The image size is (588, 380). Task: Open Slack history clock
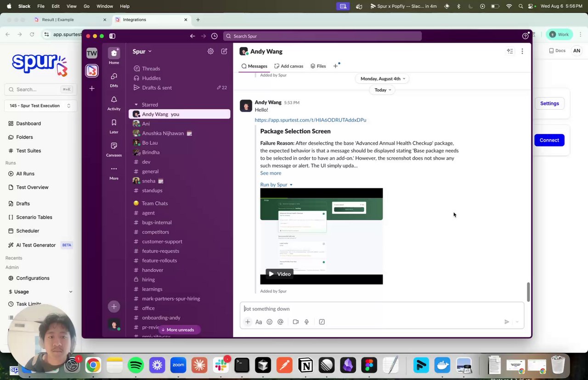pos(215,36)
